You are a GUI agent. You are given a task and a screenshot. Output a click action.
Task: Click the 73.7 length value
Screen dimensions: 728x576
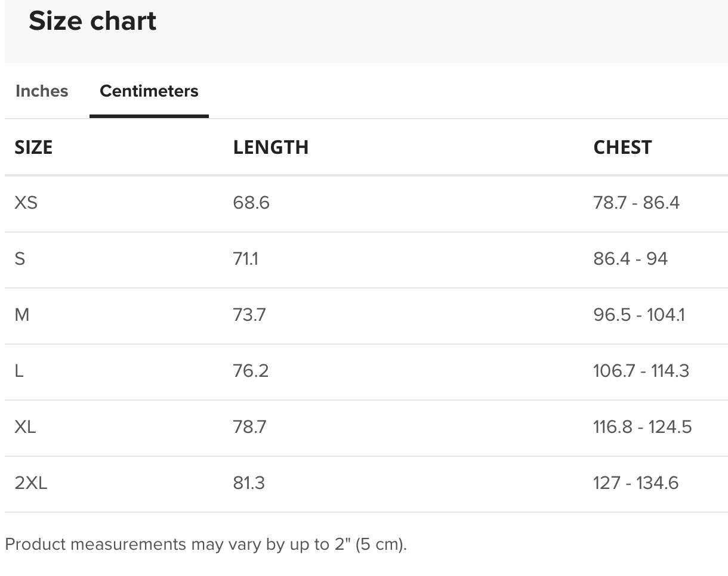click(249, 315)
